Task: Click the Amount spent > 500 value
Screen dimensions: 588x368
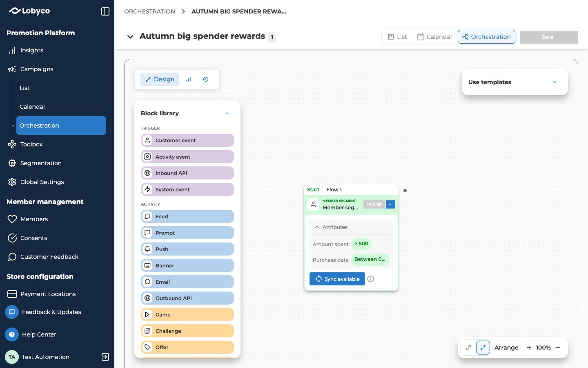Action: (x=361, y=244)
